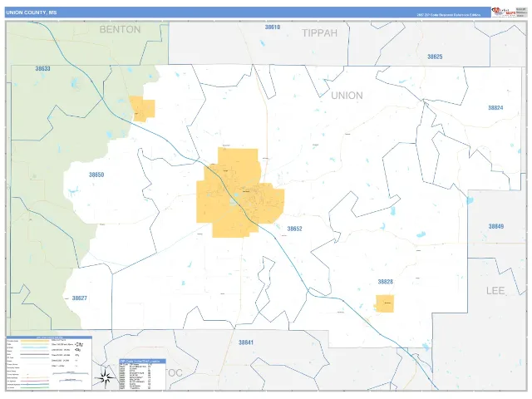The width and height of the screenshot is (532, 399).
Task: Select the ZIP code label 38841
Action: pyautogui.click(x=246, y=342)
